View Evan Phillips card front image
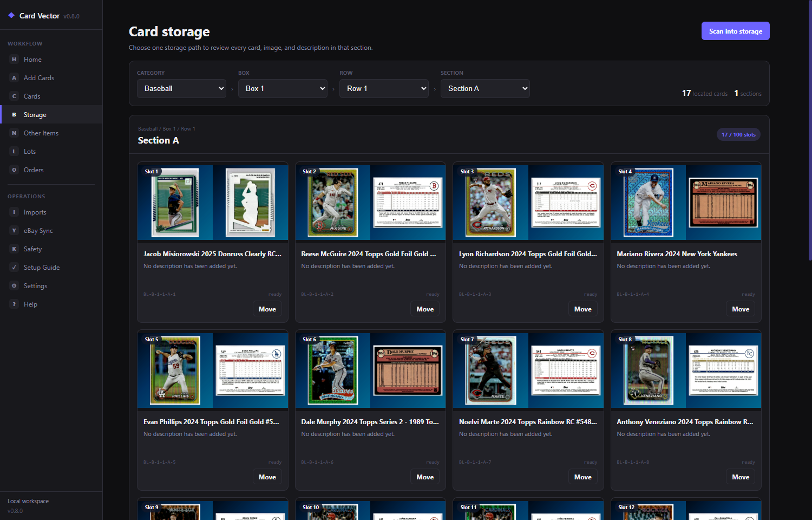Viewport: 812px width, 520px height. pyautogui.click(x=175, y=370)
